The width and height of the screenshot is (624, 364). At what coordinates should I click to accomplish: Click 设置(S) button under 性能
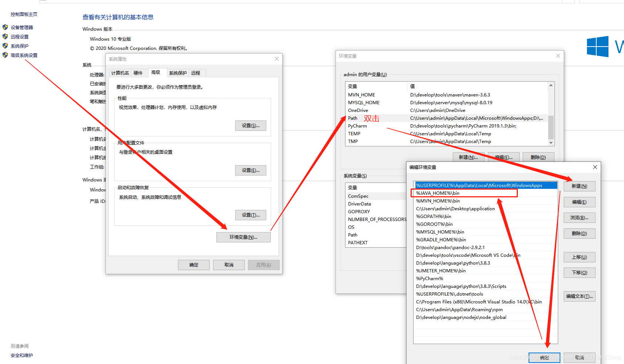pos(251,126)
